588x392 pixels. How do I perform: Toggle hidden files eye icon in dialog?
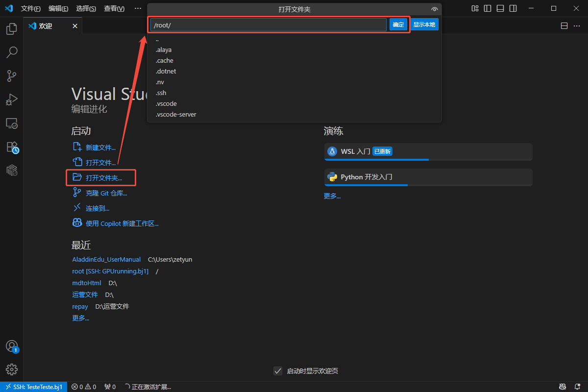point(434,9)
